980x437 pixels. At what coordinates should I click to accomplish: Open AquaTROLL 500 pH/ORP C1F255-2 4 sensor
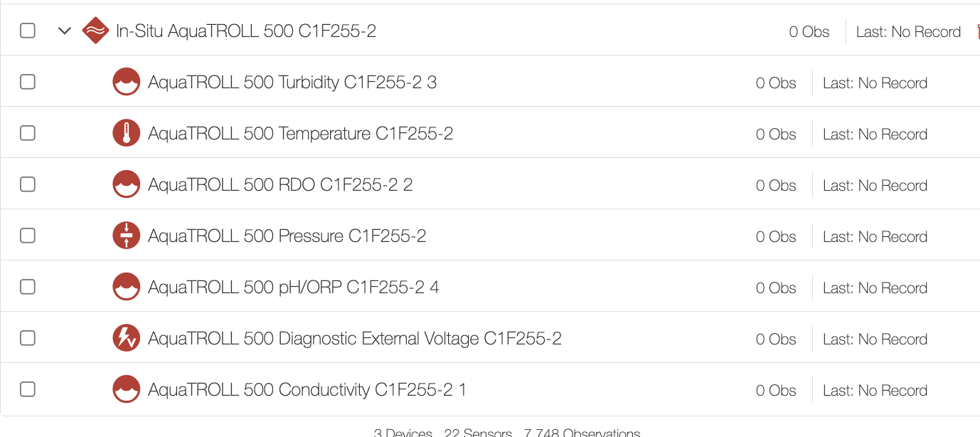pos(294,288)
